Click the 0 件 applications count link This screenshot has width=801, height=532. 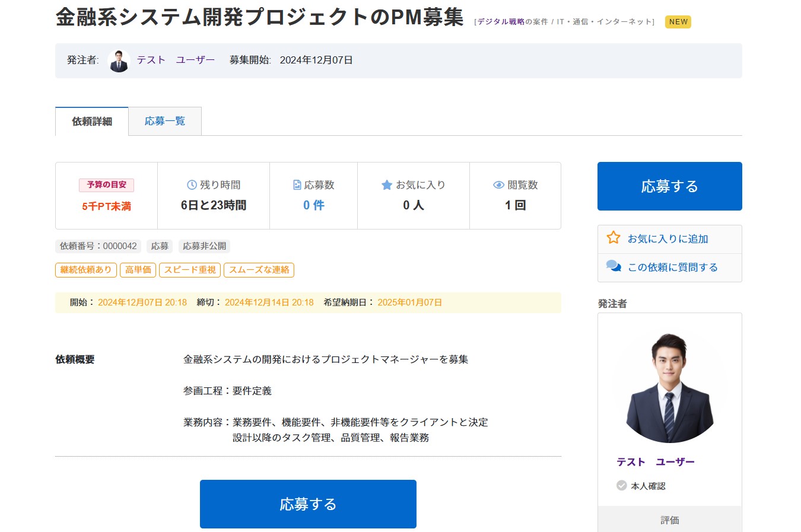click(313, 205)
